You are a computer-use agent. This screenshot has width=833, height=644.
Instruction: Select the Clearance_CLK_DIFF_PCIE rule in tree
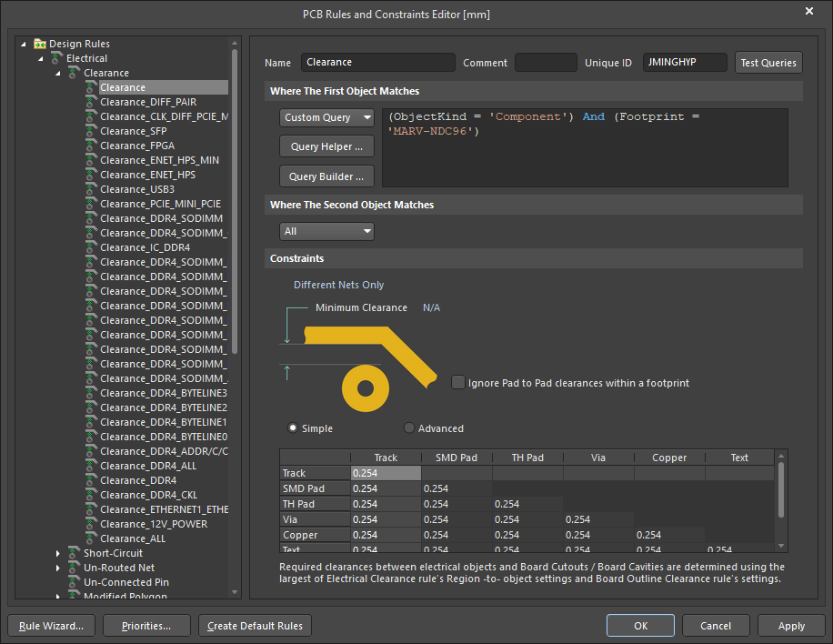(x=165, y=116)
